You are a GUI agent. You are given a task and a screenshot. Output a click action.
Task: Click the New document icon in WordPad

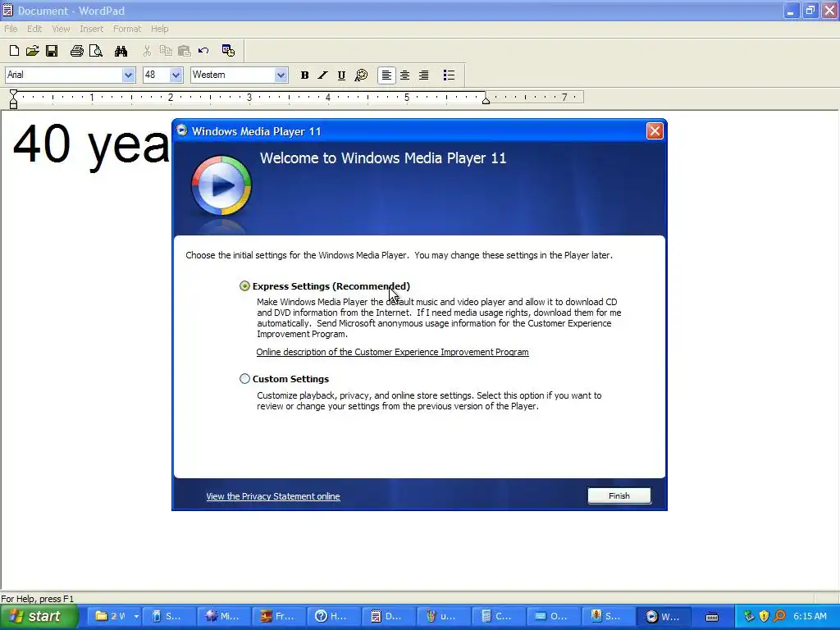(15, 51)
